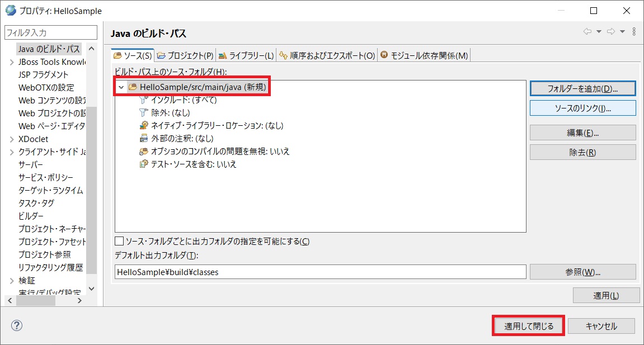The height and width of the screenshot is (345, 644).
Task: Select Web プロジェクトの設定 in sidebar
Action: [51, 113]
